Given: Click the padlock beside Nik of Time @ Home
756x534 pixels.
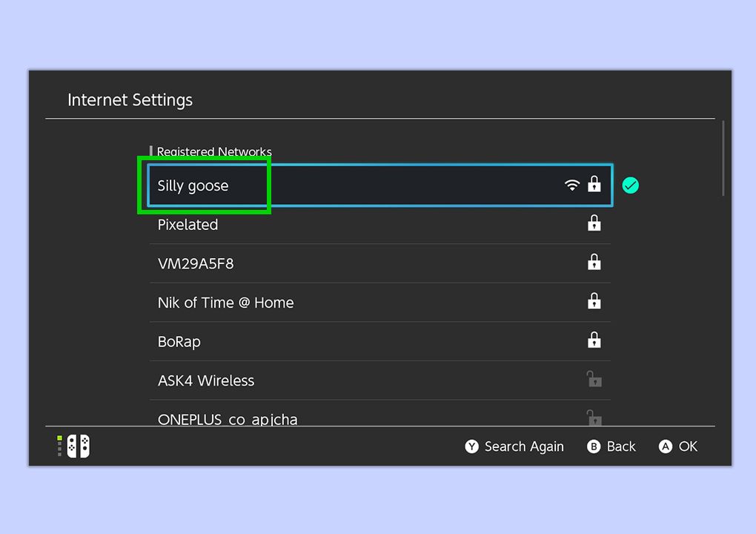Looking at the screenshot, I should click(594, 301).
